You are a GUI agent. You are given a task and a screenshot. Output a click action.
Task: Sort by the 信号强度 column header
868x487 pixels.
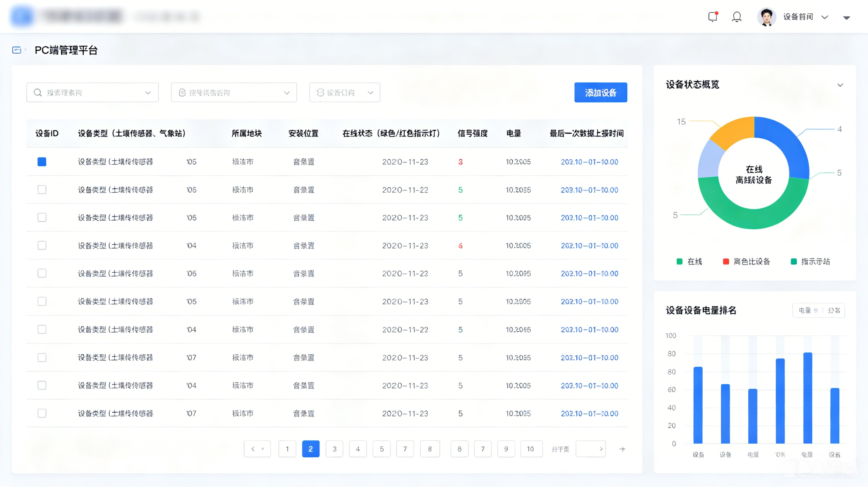pos(472,133)
